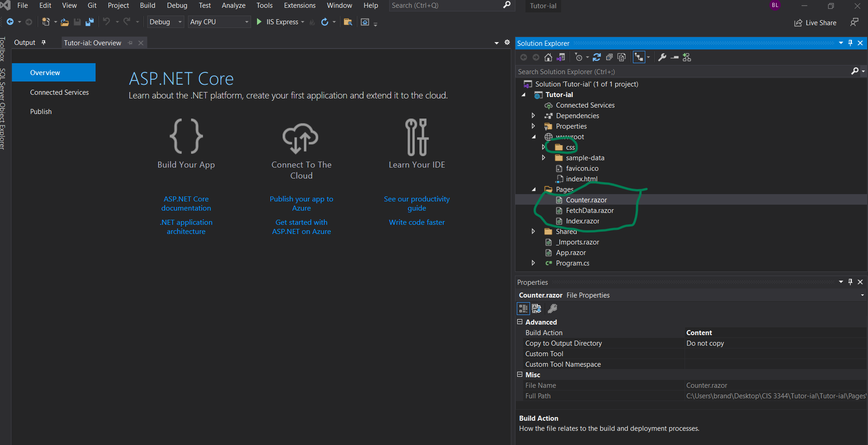
Task: Click the Undo arrow icon
Action: click(x=107, y=22)
